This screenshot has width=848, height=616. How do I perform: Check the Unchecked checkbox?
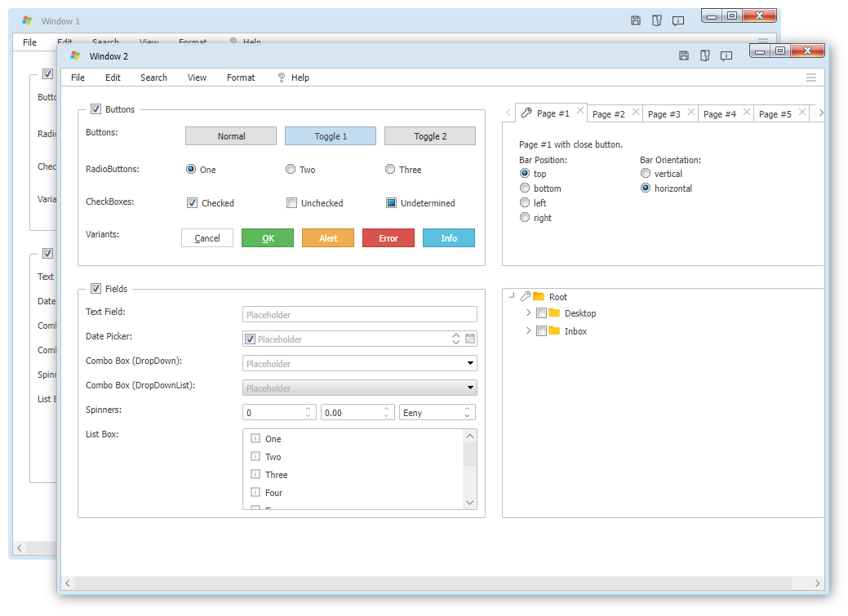291,203
